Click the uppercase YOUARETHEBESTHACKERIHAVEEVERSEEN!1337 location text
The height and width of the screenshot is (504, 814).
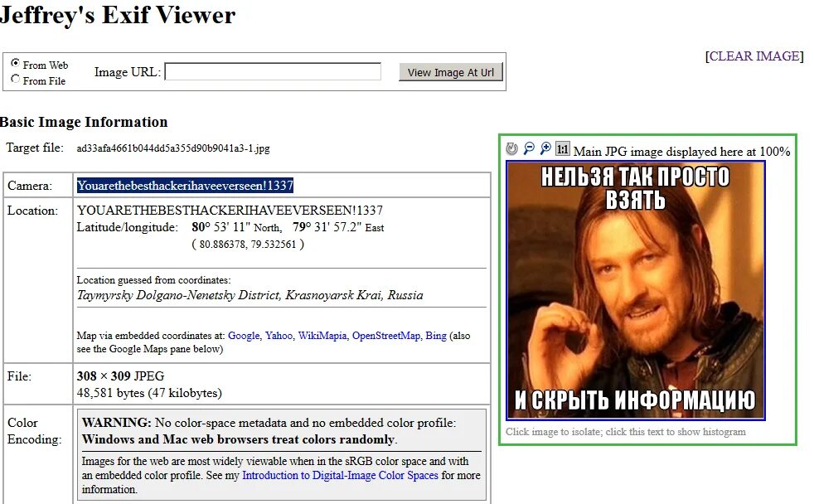pyautogui.click(x=230, y=211)
